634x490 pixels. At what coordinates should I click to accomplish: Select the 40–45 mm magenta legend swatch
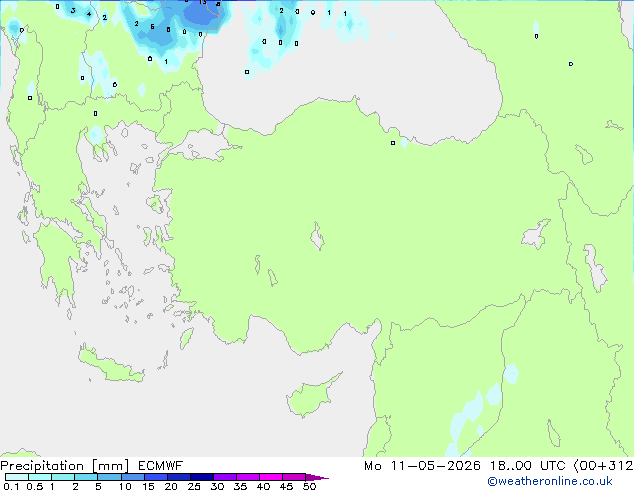(x=271, y=477)
